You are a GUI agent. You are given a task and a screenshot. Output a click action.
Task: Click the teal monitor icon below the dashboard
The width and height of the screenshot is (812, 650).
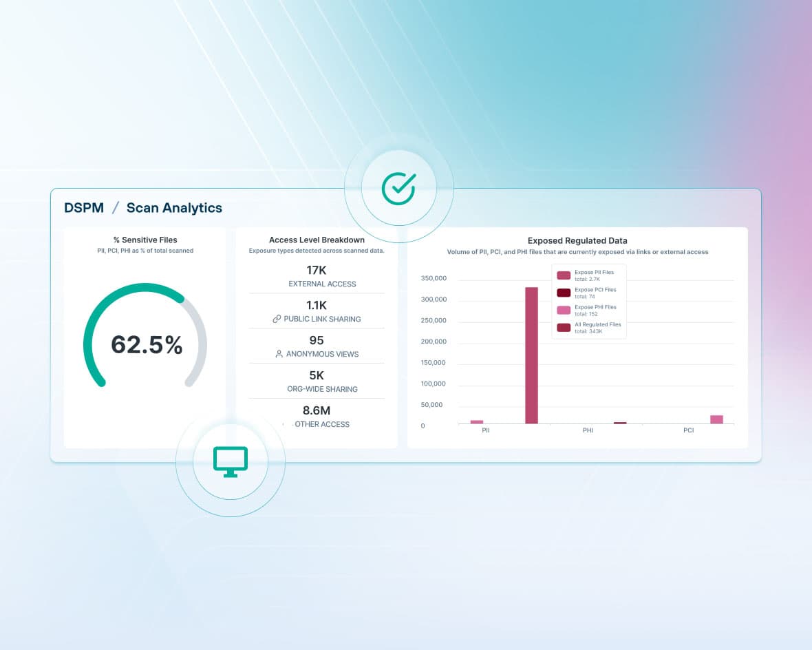(x=230, y=461)
